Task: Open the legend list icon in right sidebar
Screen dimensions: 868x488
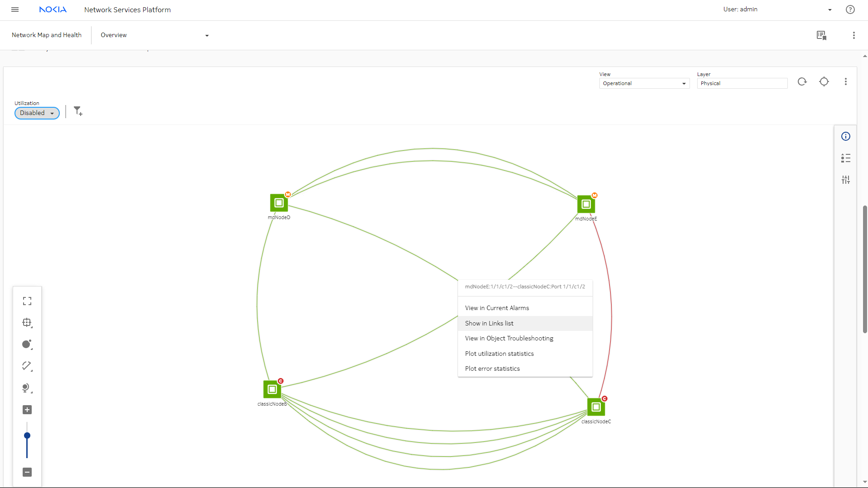Action: click(845, 158)
